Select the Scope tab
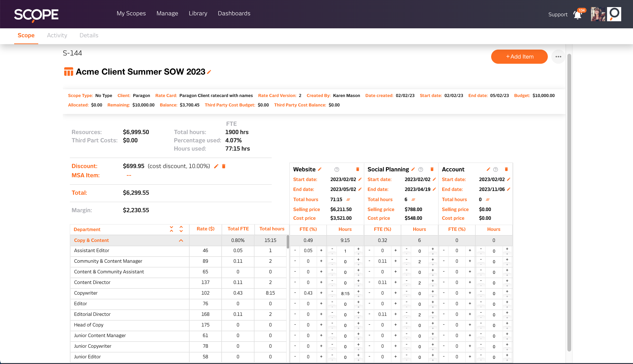This screenshot has width=633, height=364. pyautogui.click(x=26, y=35)
